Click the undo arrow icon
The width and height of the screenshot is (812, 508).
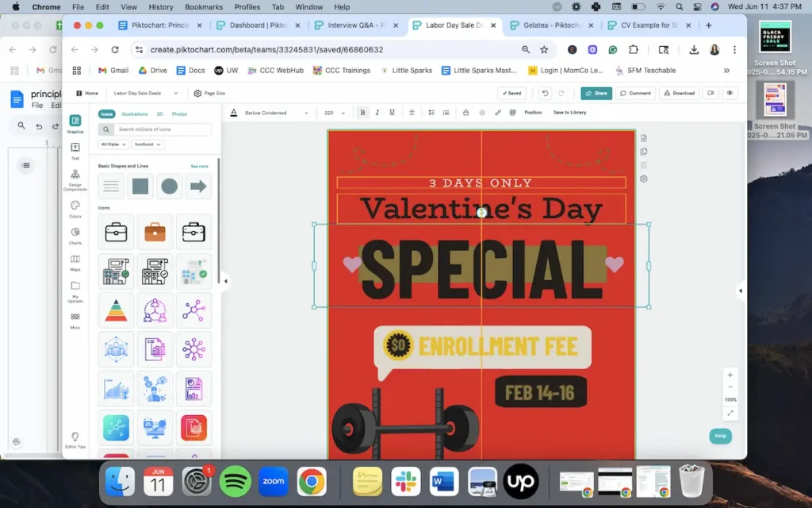(545, 93)
